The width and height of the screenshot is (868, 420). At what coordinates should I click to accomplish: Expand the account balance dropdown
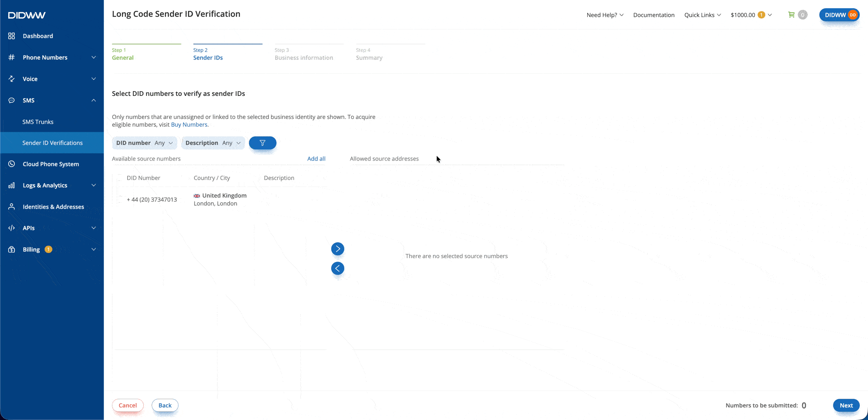click(751, 15)
